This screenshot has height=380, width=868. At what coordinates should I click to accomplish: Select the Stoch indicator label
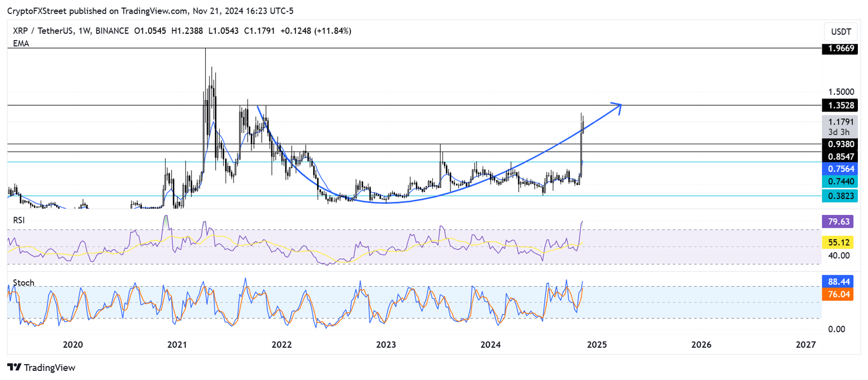click(24, 283)
